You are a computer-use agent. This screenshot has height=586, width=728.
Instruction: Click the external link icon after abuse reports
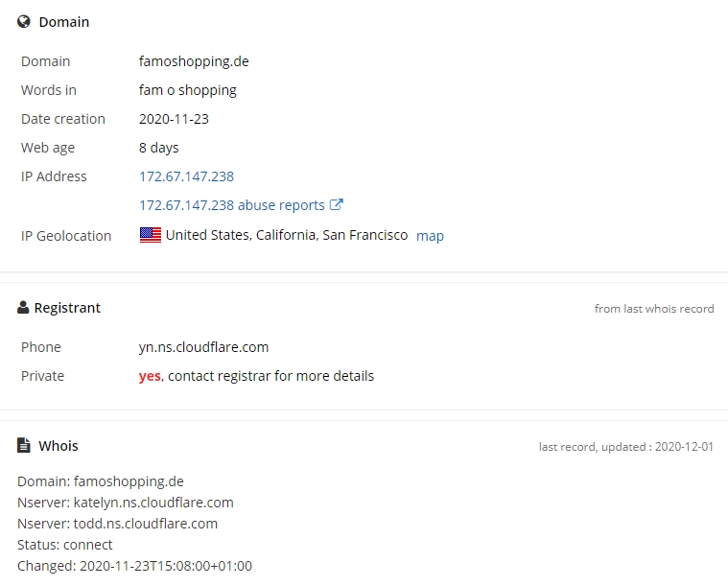tap(336, 204)
